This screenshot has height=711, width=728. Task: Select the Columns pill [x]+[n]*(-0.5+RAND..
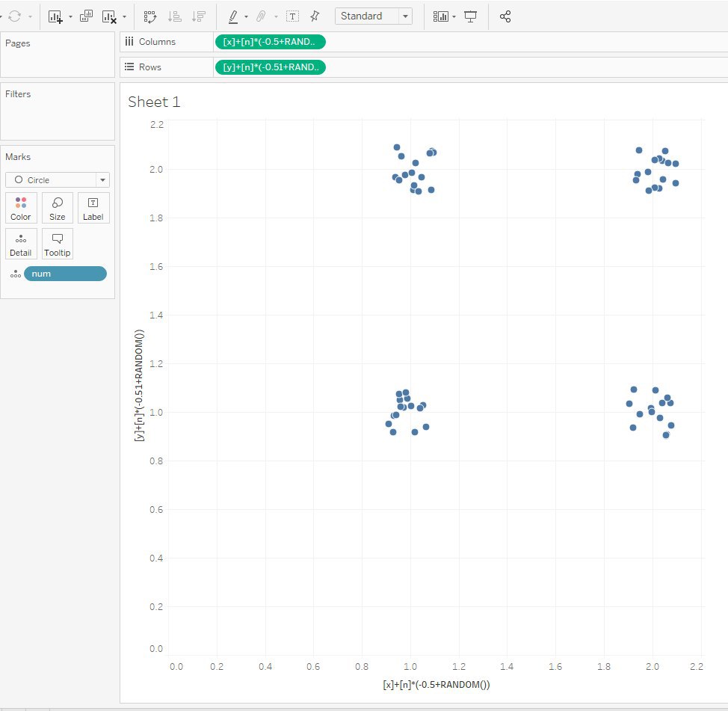[x=271, y=42]
